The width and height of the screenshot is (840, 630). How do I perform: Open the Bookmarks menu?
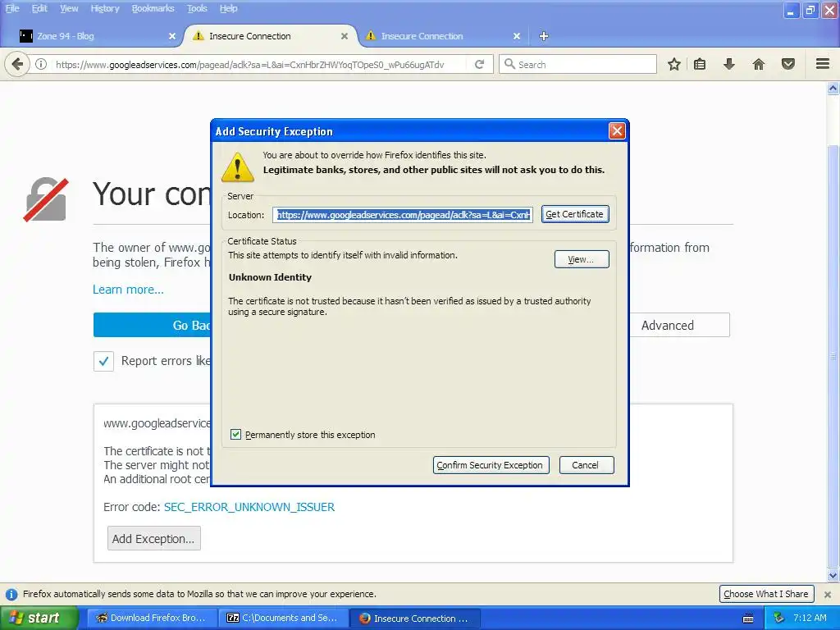coord(153,8)
